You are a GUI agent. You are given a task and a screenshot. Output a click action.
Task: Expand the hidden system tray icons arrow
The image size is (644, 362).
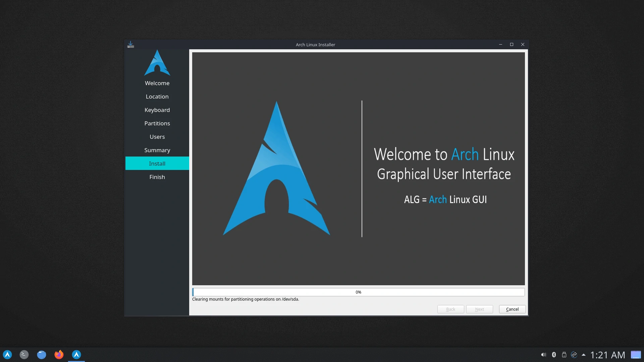[x=584, y=355]
